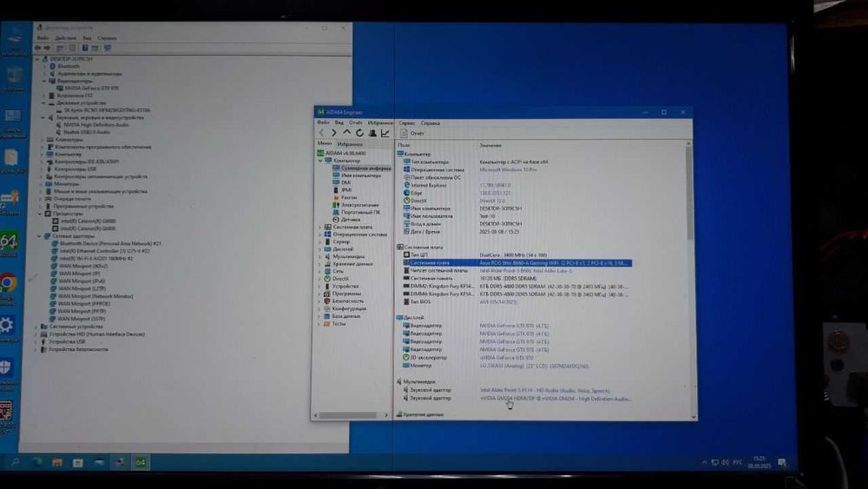This screenshot has height=489, width=868.
Task: Click AIDA64 icon in Windows taskbar
Action: point(141,462)
